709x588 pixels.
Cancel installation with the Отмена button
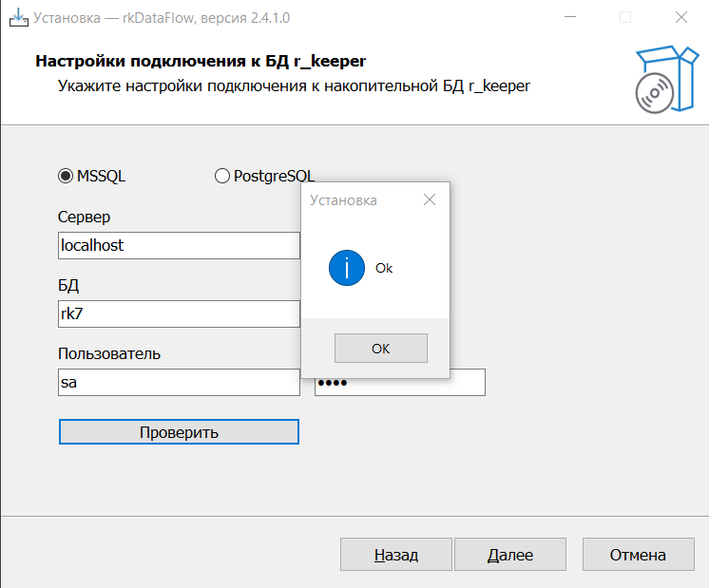(638, 555)
